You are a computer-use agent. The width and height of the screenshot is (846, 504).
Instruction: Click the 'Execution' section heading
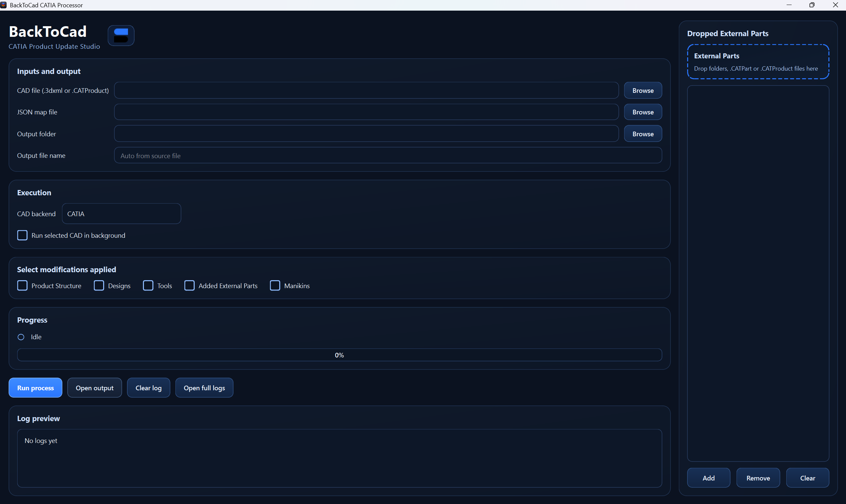(x=34, y=193)
